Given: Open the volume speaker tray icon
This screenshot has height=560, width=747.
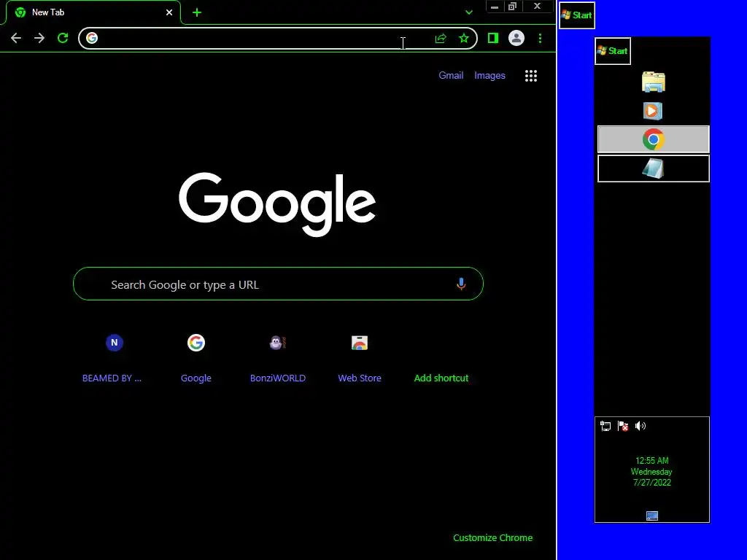Looking at the screenshot, I should [640, 426].
